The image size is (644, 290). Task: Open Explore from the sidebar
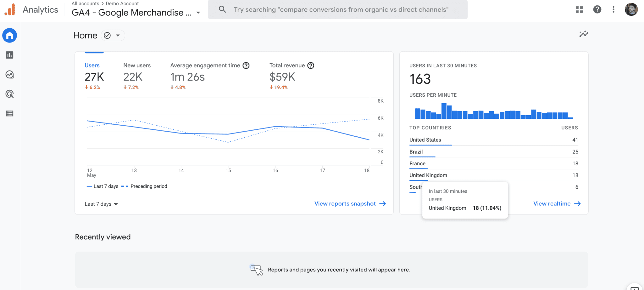click(10, 75)
